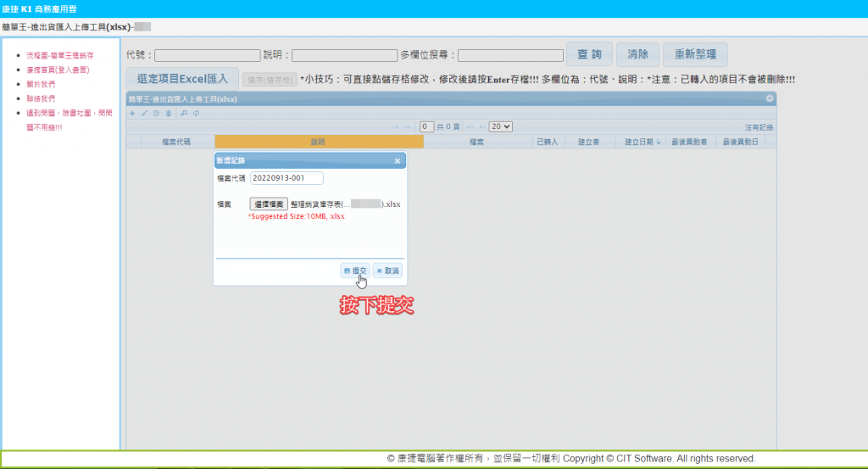Screen dimensions: 868x469
Task: Click the 查詢 search button
Action: (589, 54)
